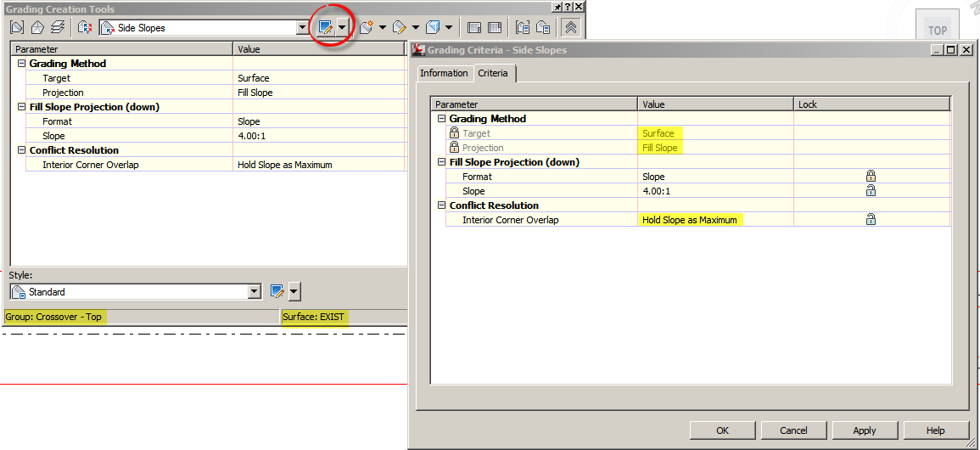Click the Grading Volume Tools cube icon

(433, 27)
